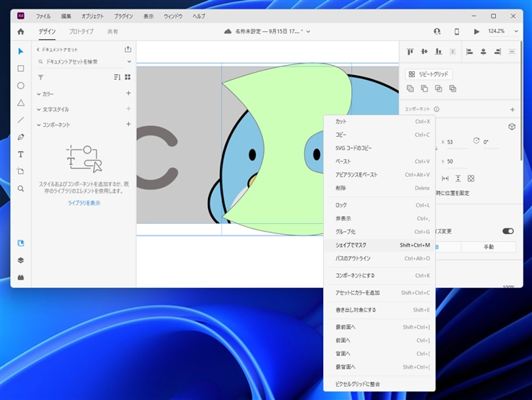Toggle the responsive resize switch
Viewport: 532px width, 400px height.
point(508,231)
